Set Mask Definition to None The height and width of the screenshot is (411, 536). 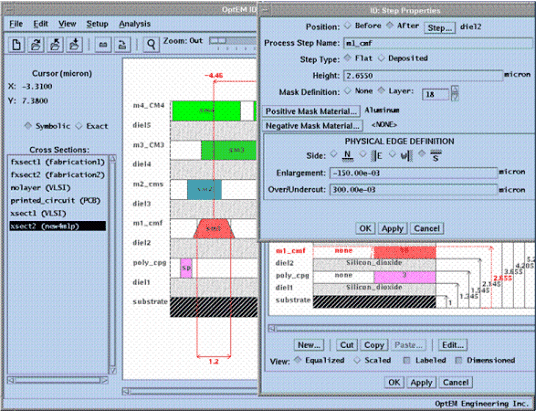point(347,91)
